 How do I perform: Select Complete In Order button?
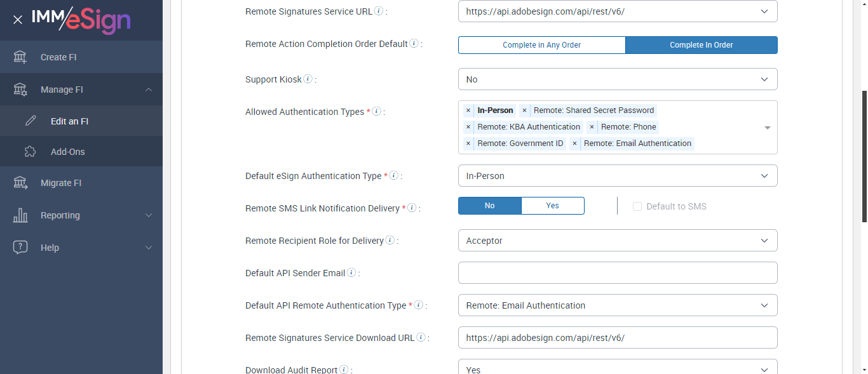tap(701, 45)
